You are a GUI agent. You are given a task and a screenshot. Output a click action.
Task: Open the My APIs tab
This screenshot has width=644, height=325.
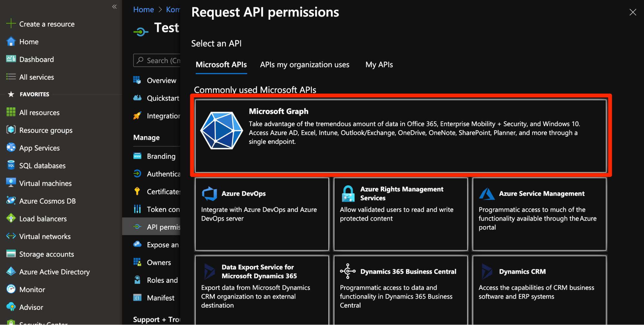coord(379,65)
